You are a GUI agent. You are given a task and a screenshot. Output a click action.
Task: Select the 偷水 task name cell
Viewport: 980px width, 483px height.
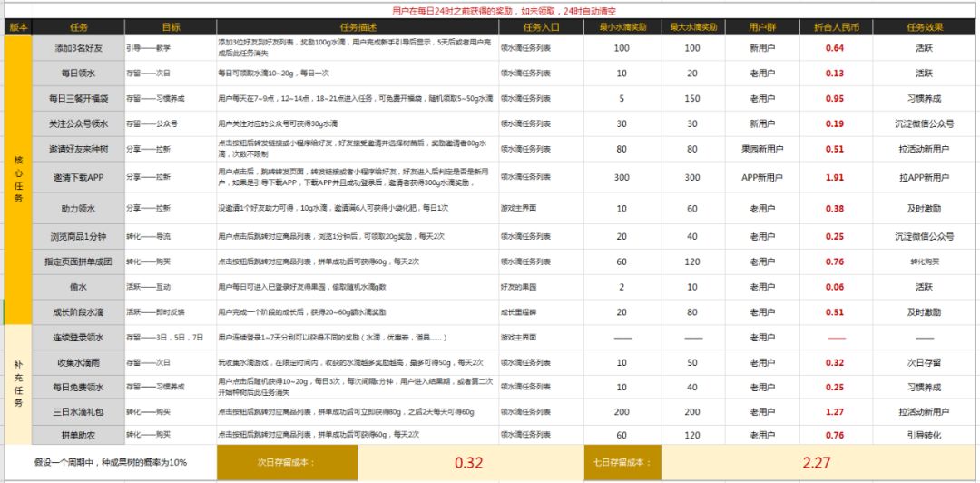pyautogui.click(x=79, y=287)
